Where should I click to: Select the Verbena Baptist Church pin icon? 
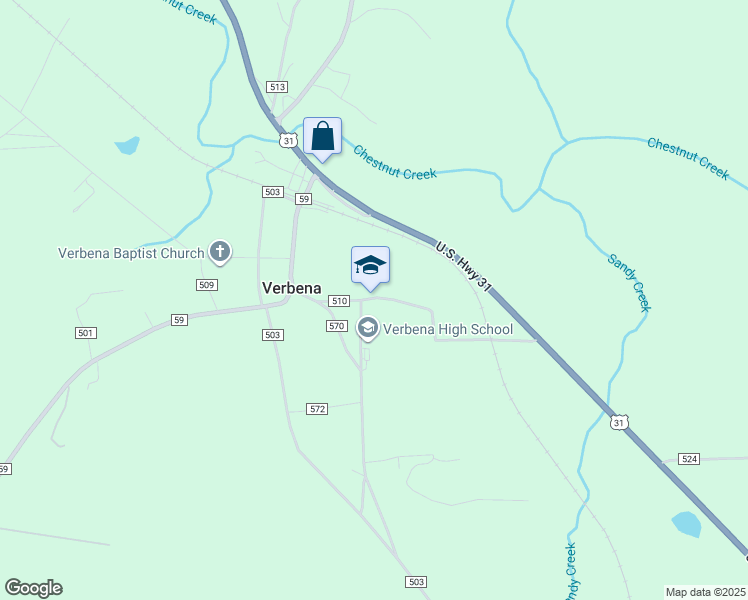click(x=220, y=252)
